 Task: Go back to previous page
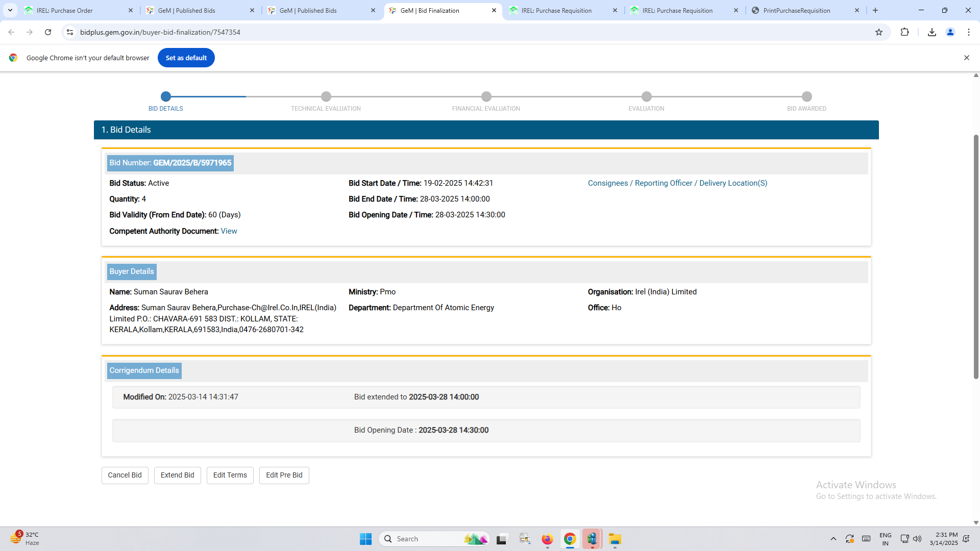(x=11, y=32)
